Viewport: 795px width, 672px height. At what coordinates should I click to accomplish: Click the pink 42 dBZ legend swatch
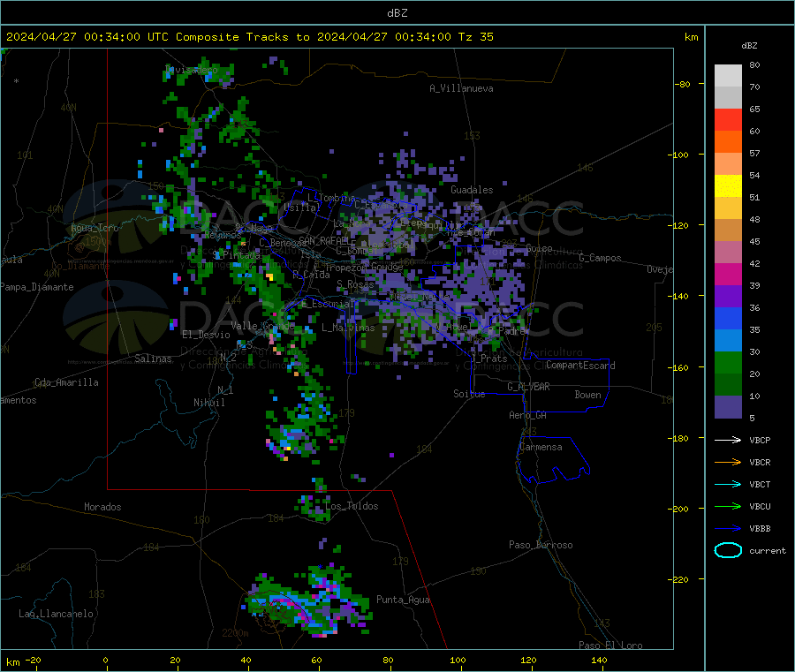click(x=728, y=253)
